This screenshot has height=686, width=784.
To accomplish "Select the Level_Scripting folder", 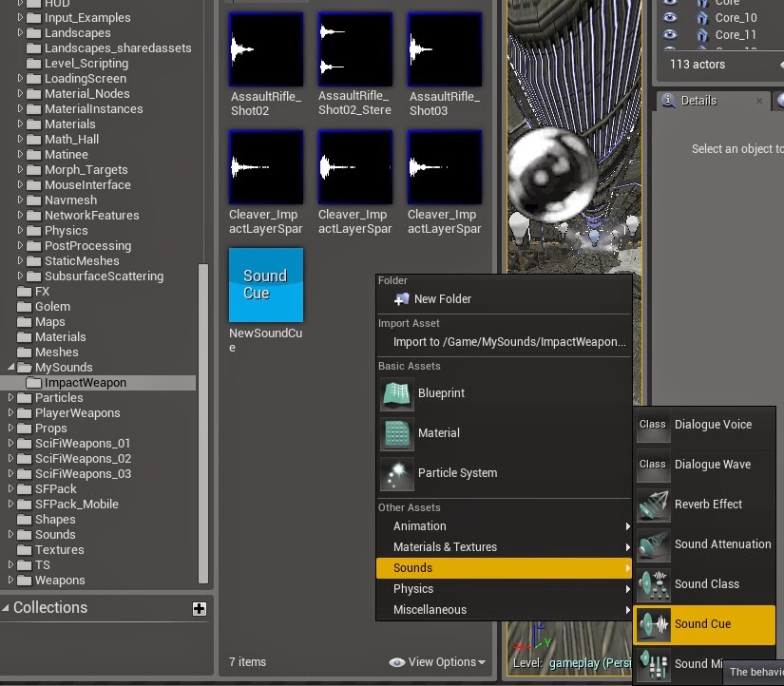I will tap(78, 64).
